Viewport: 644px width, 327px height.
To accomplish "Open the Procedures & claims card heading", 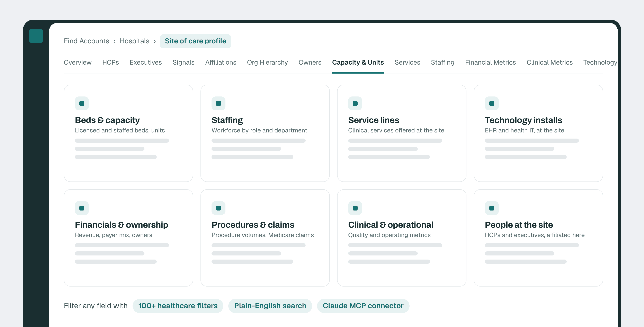I will pyautogui.click(x=253, y=225).
